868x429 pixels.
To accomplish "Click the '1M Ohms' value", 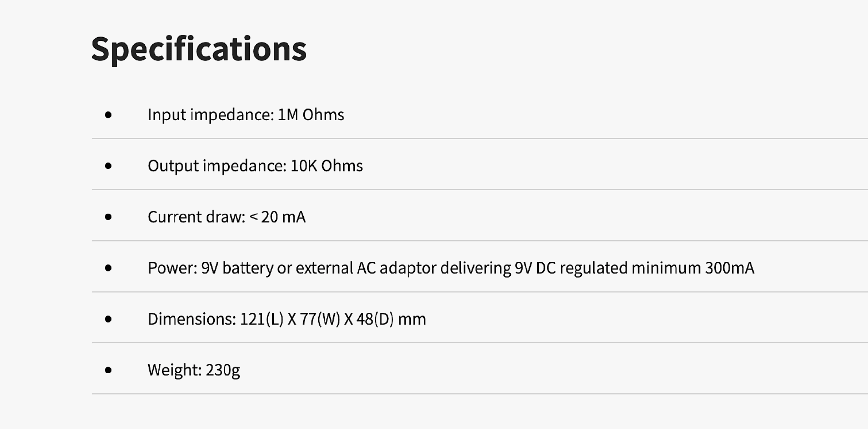I will coord(311,115).
